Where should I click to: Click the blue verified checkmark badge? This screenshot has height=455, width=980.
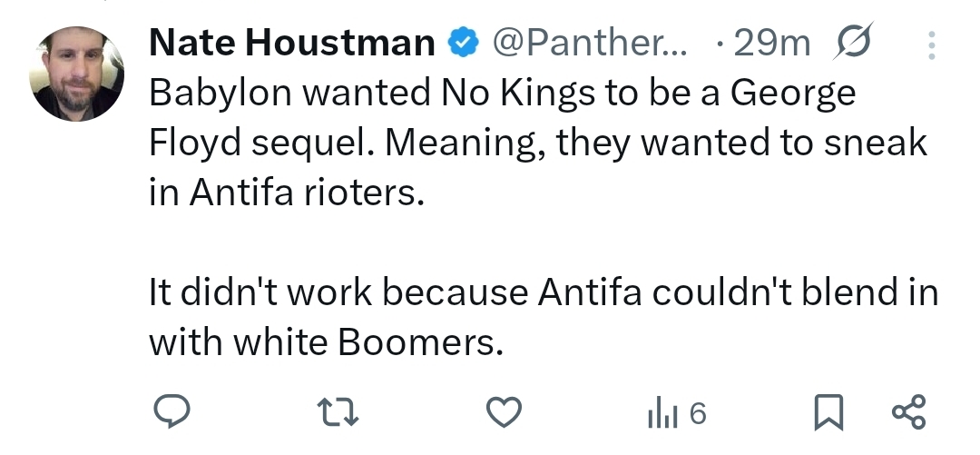tap(463, 43)
